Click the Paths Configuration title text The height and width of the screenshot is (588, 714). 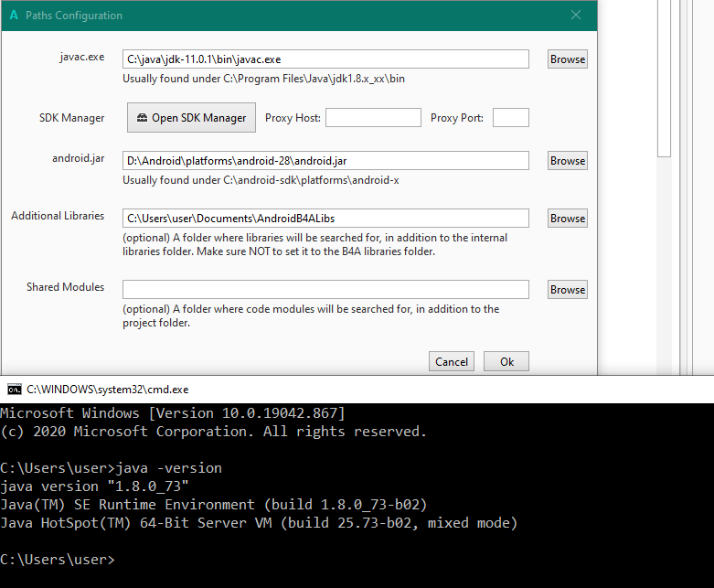point(74,16)
